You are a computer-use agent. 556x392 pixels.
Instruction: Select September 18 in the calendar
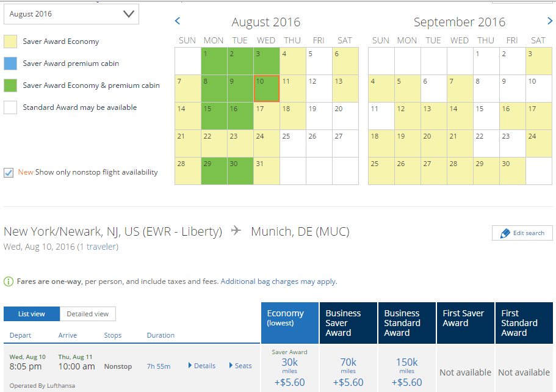(381, 143)
